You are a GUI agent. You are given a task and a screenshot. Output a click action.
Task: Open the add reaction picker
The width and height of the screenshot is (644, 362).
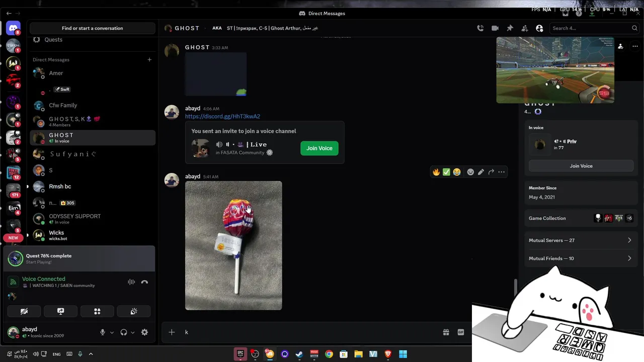[470, 172]
